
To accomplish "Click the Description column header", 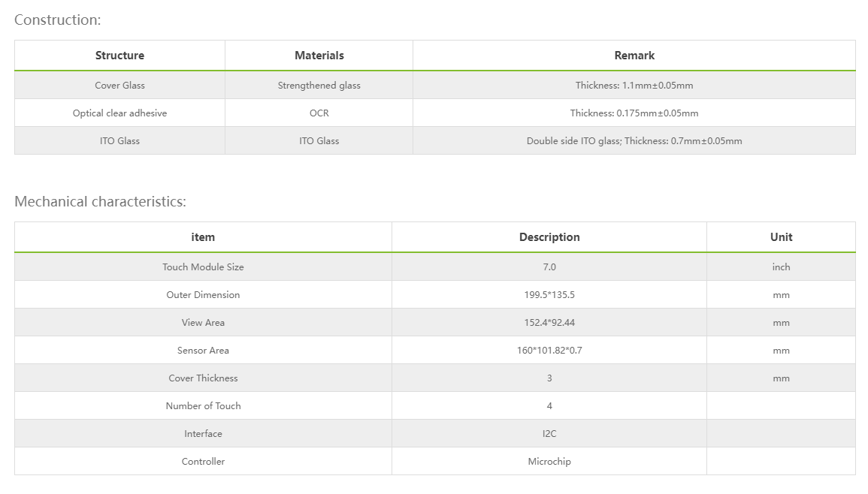I will 549,237.
